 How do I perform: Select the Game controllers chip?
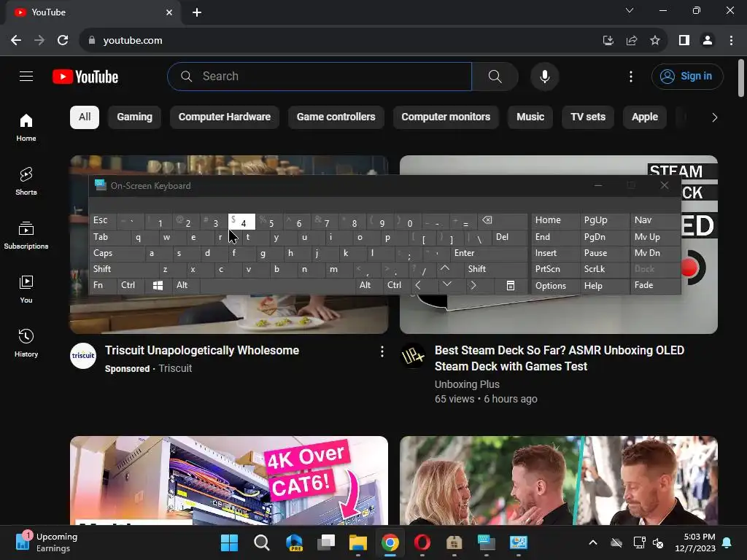tap(336, 117)
